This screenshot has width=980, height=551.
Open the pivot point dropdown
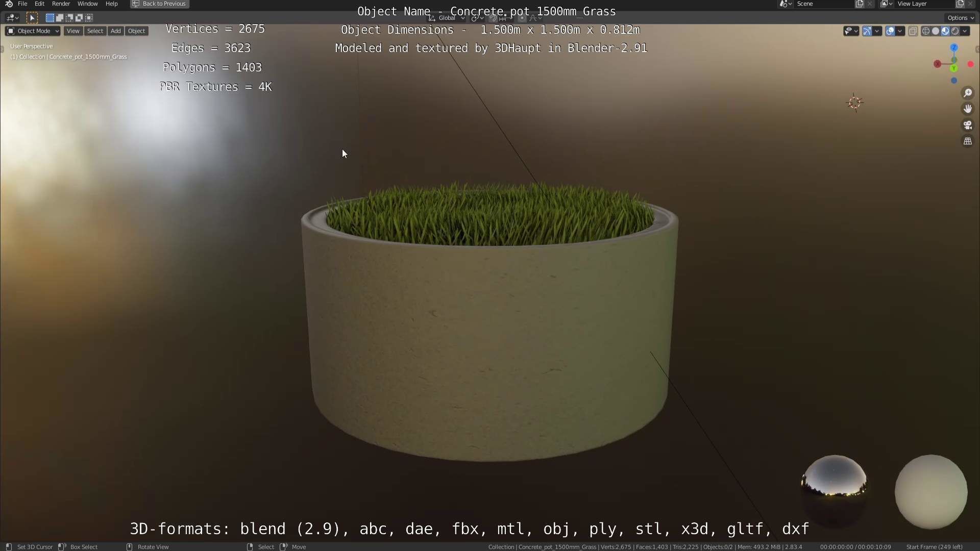(x=477, y=18)
